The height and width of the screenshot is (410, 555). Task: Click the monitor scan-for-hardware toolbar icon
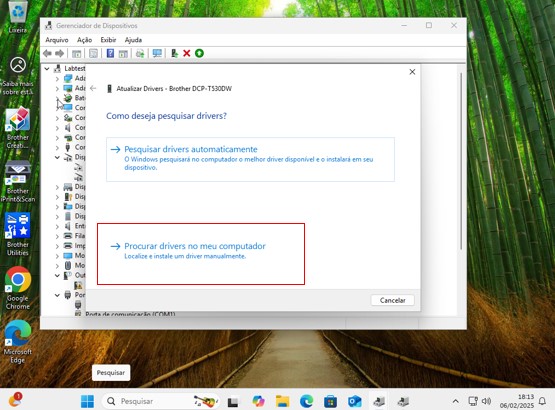coord(157,53)
